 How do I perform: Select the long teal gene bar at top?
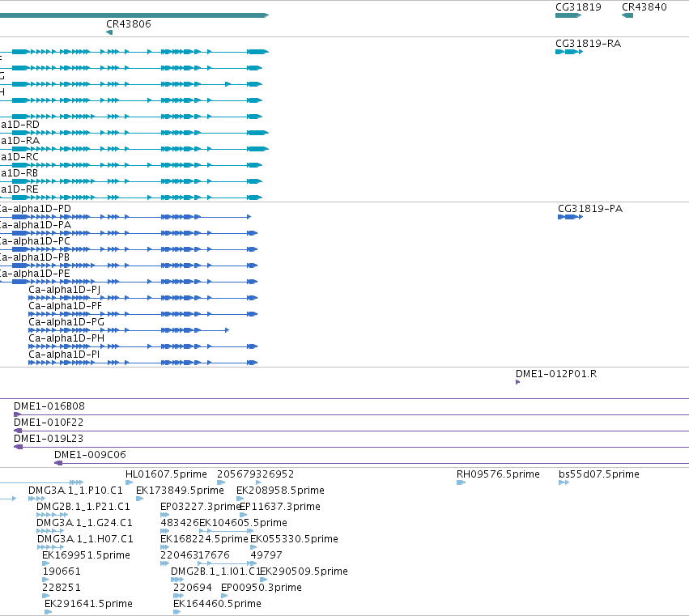pyautogui.click(x=134, y=15)
